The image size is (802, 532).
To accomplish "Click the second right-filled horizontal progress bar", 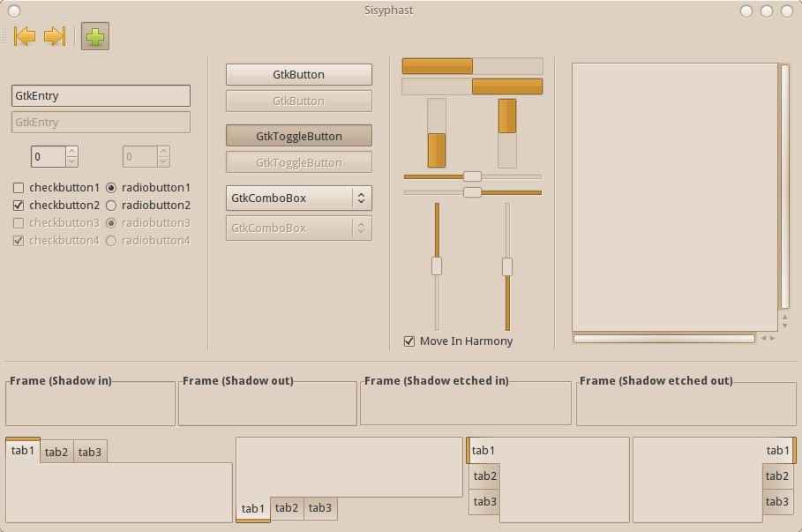I will point(472,86).
